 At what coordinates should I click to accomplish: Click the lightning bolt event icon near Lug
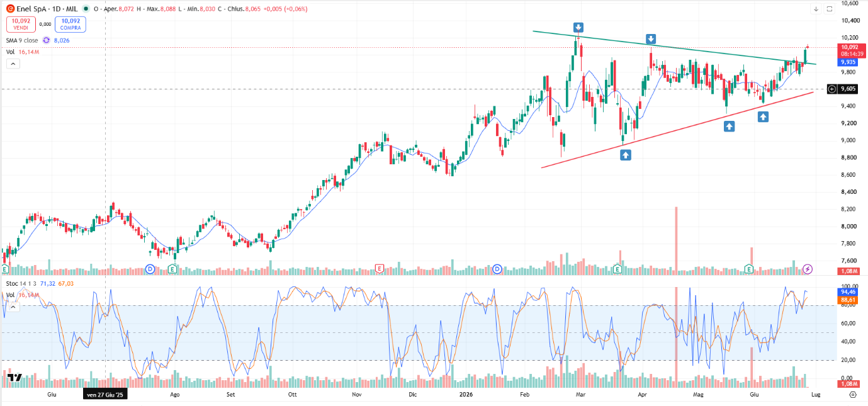point(808,269)
